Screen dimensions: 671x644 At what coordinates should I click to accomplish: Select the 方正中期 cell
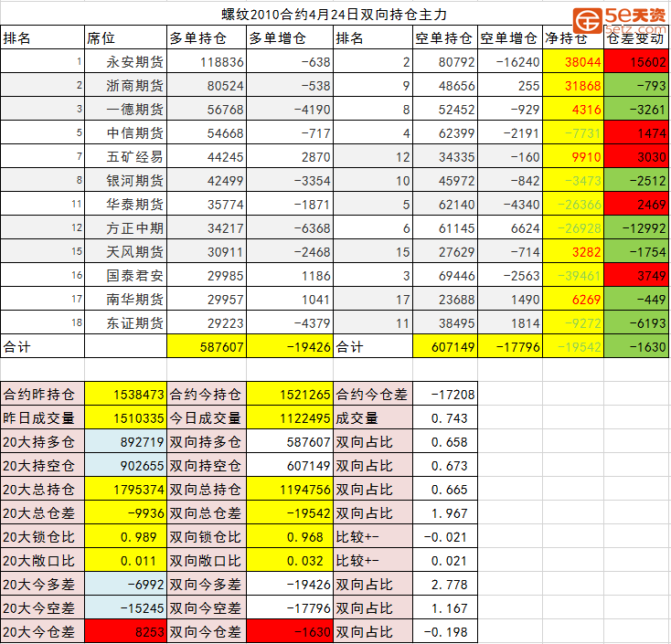(125, 228)
